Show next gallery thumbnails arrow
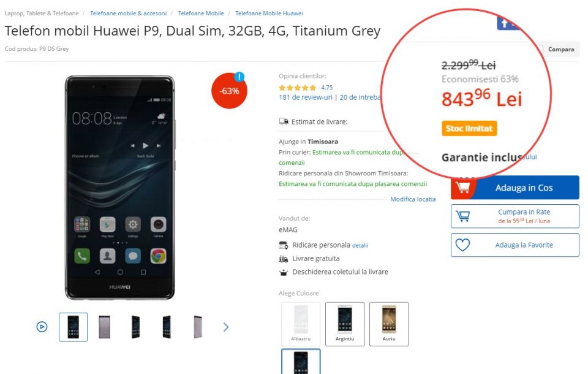 226,327
